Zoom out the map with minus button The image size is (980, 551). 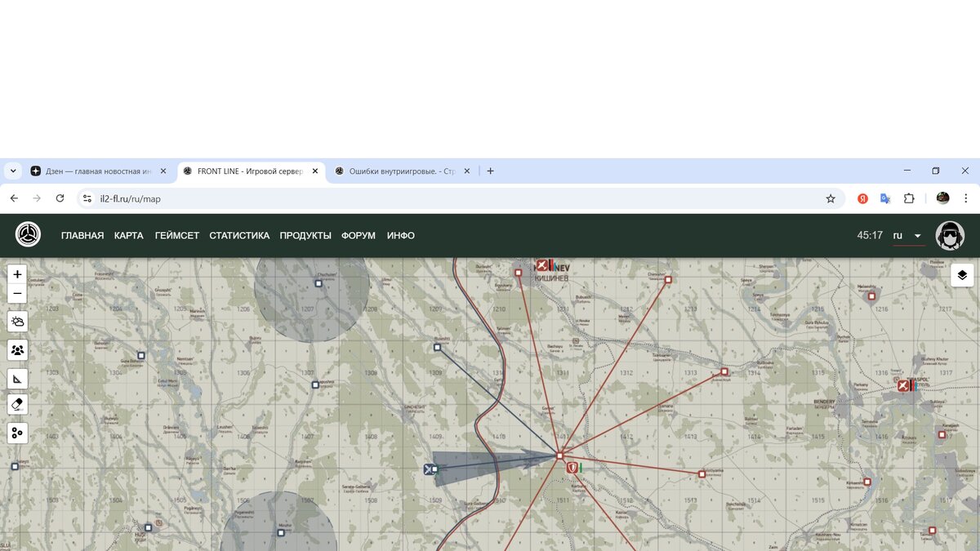tap(17, 294)
